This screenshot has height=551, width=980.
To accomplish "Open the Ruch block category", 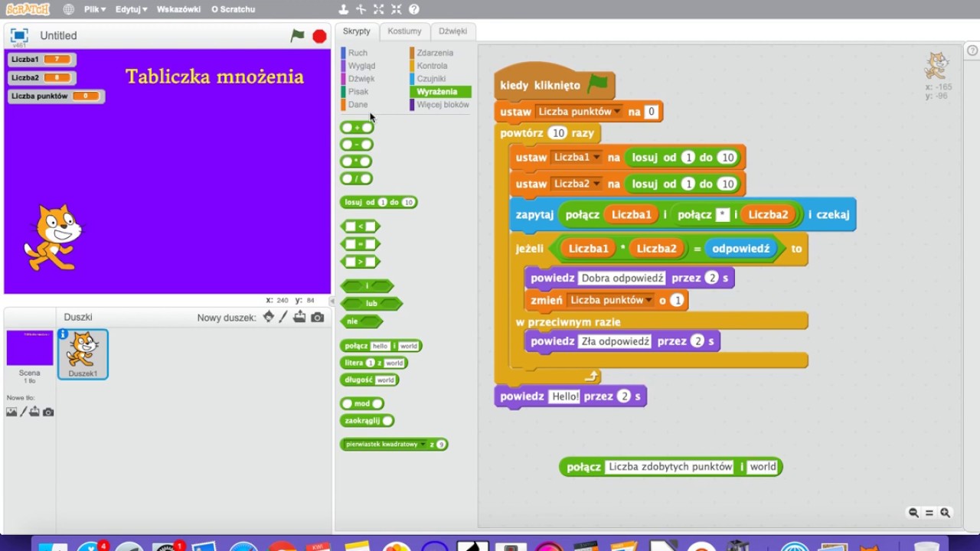I will pos(358,53).
